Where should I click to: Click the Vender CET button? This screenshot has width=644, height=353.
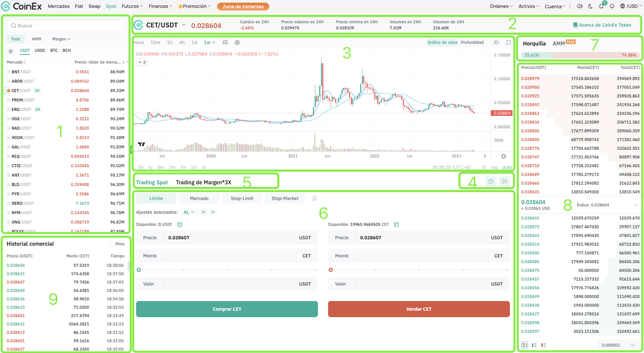coord(419,309)
